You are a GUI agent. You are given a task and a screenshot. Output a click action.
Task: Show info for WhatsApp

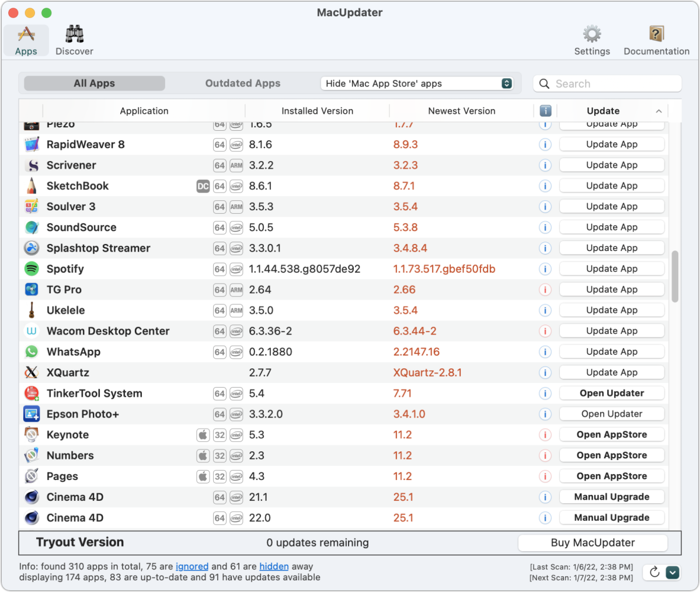pos(545,352)
